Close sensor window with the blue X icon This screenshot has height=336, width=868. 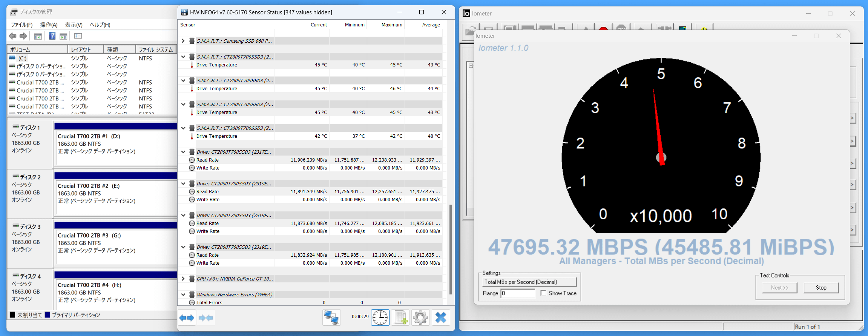[x=441, y=318]
